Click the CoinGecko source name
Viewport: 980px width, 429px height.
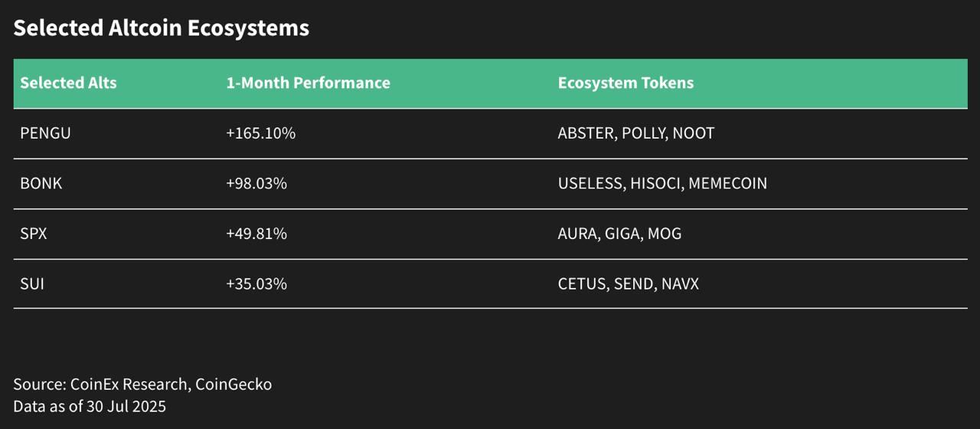[234, 385]
